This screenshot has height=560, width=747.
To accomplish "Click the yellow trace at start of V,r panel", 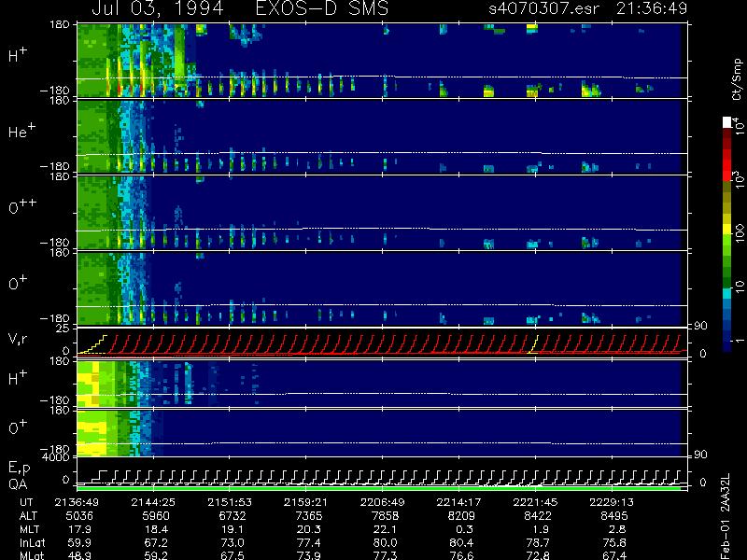I will click(x=92, y=344).
